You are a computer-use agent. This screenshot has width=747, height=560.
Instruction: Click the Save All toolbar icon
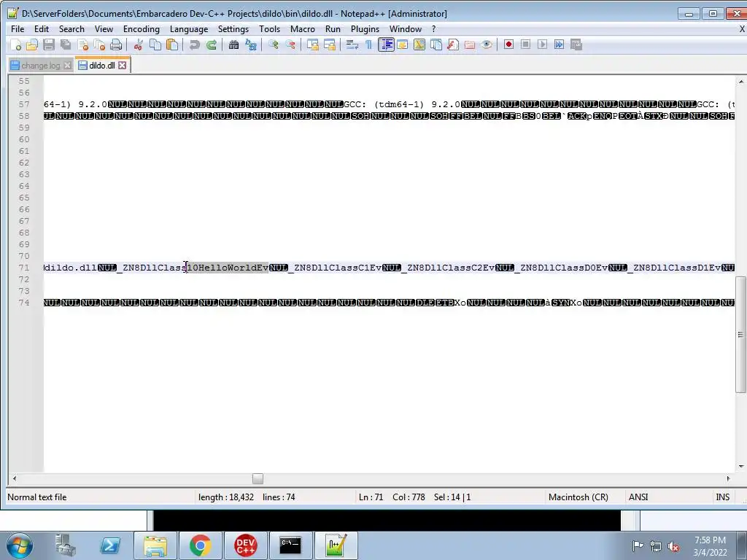pos(65,44)
